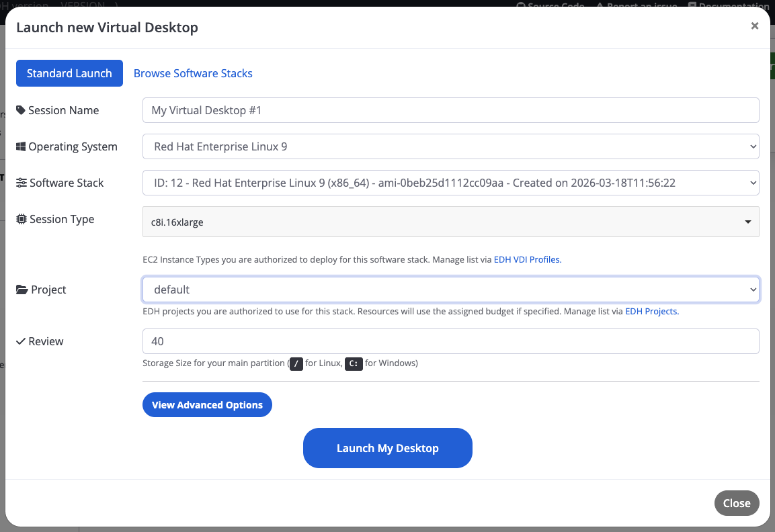The width and height of the screenshot is (775, 532).
Task: Open the Session Type c8i.16xlarge selector
Action: point(450,222)
